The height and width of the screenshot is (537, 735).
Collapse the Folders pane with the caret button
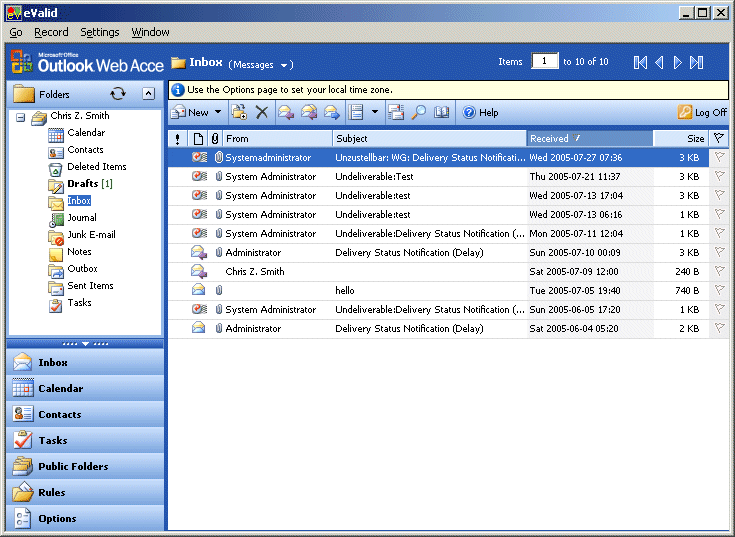[148, 94]
